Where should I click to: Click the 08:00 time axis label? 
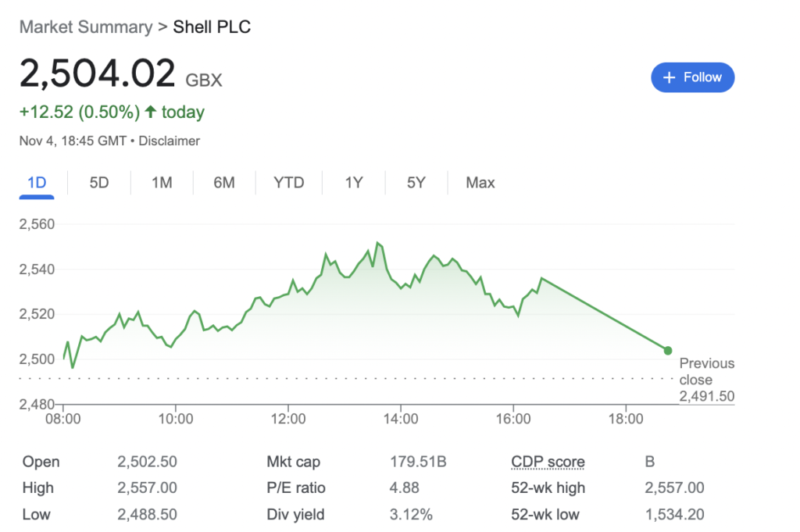click(63, 419)
